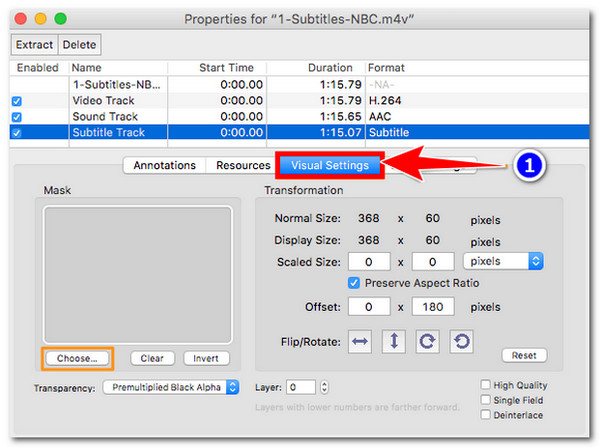600x448 pixels.
Task: Enable the Single Field checkbox
Action: [x=486, y=400]
